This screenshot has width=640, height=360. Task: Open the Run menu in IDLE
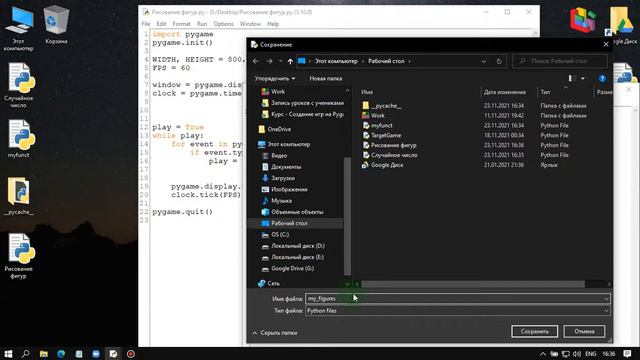click(x=202, y=24)
